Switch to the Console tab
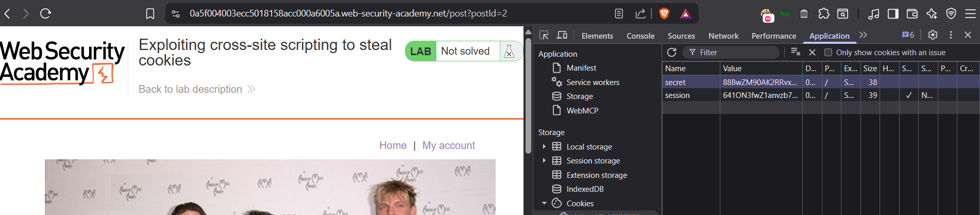The width and height of the screenshot is (980, 215). pyautogui.click(x=640, y=36)
